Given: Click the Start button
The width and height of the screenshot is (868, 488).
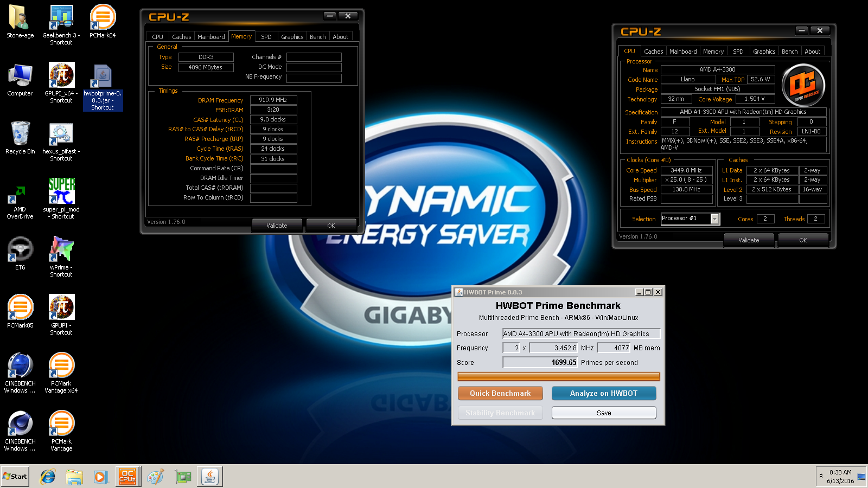Looking at the screenshot, I should click(x=15, y=477).
